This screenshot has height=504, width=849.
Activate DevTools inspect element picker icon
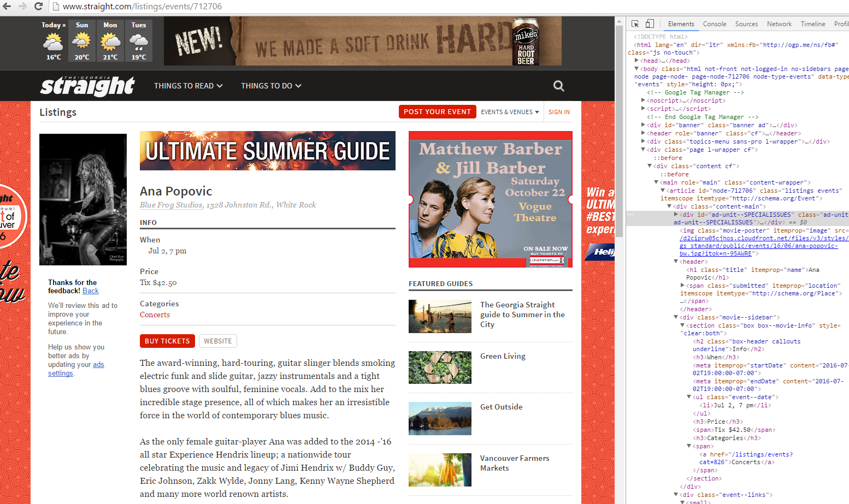(635, 24)
